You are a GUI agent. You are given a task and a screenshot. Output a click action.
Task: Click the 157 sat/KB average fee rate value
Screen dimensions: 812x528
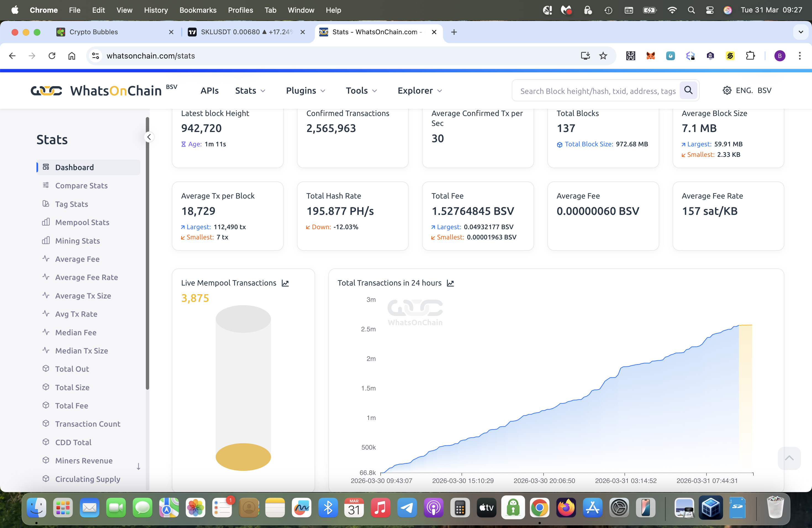click(710, 211)
